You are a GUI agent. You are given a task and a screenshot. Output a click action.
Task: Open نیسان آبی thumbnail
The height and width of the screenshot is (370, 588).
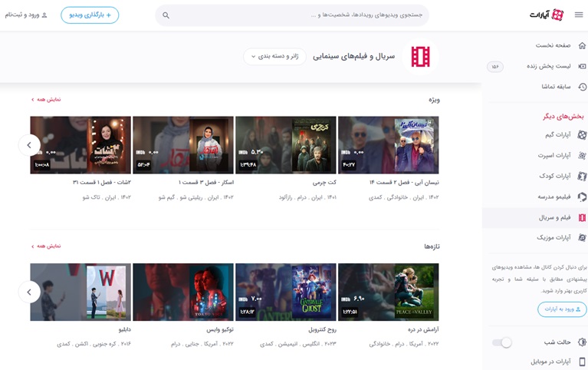[x=389, y=145]
